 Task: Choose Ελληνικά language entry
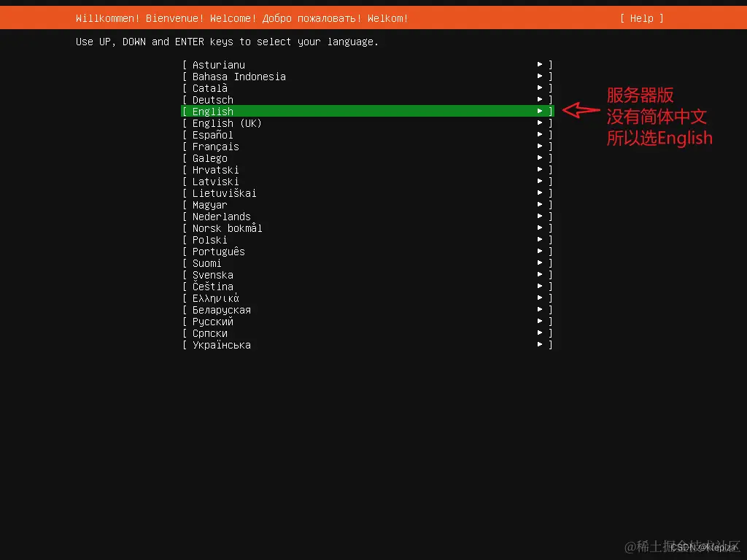(368, 297)
